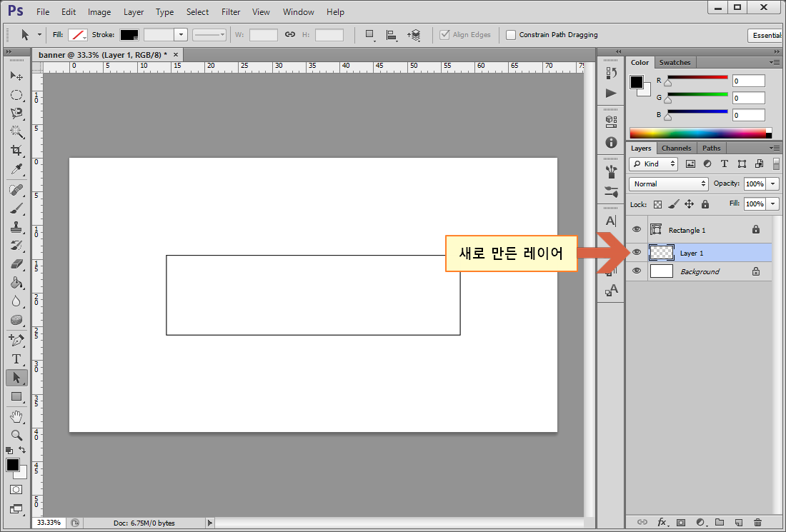Open stroke line style dropdown
The height and width of the screenshot is (532, 786).
209,34
